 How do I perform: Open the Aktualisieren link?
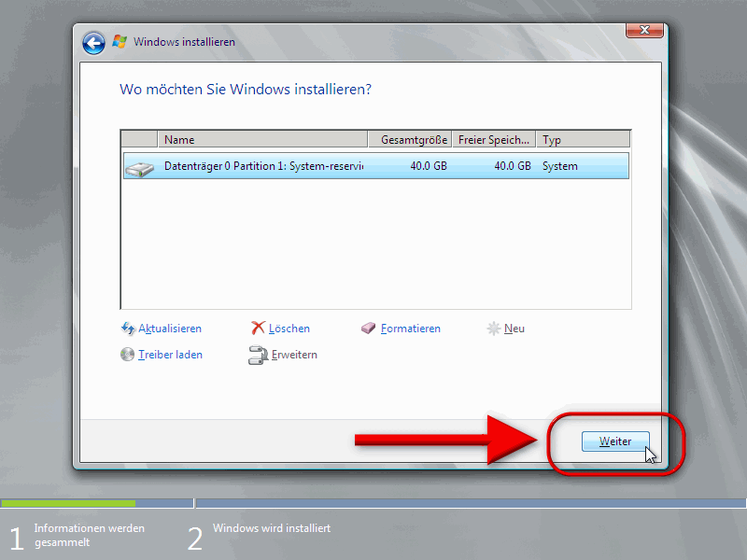point(170,329)
